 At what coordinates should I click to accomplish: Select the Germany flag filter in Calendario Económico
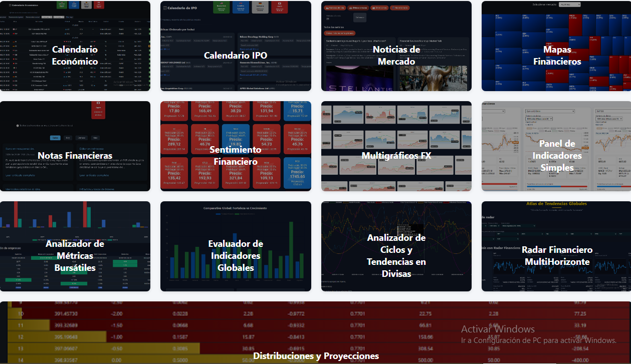86,6
